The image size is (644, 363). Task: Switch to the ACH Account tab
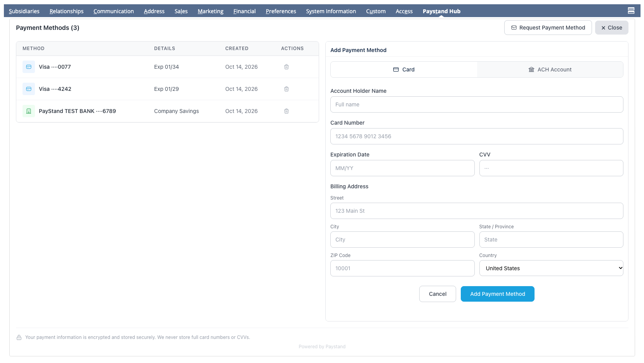pyautogui.click(x=550, y=69)
